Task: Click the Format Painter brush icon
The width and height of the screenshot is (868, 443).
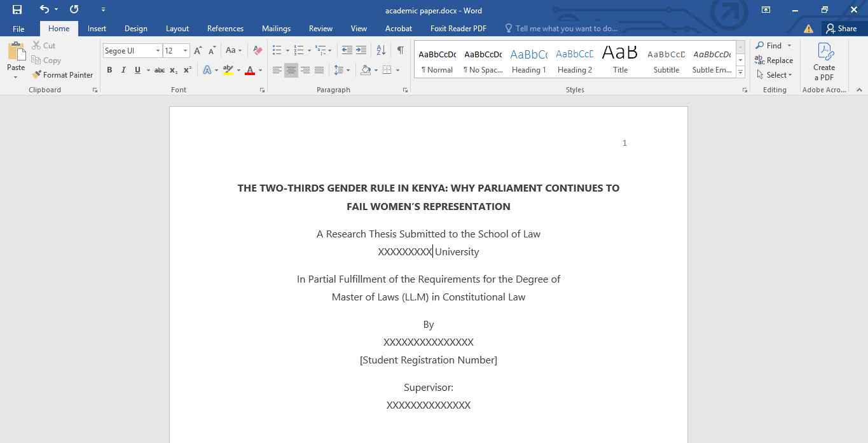Action: point(37,74)
